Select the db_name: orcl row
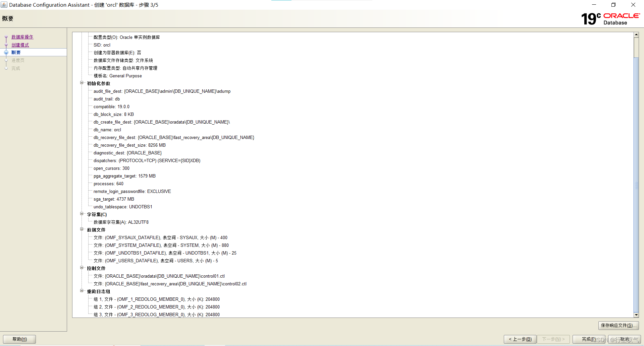The width and height of the screenshot is (644, 346). [x=107, y=130]
